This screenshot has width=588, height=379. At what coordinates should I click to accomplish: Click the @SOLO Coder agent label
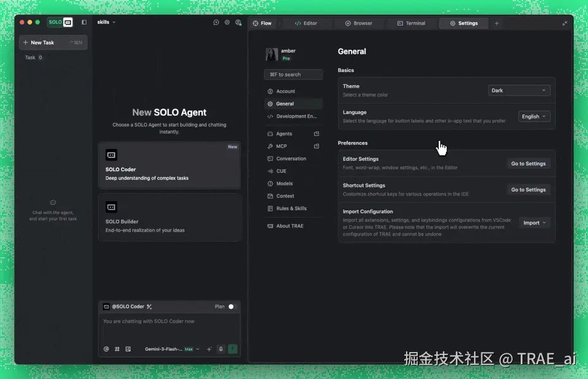click(x=128, y=307)
